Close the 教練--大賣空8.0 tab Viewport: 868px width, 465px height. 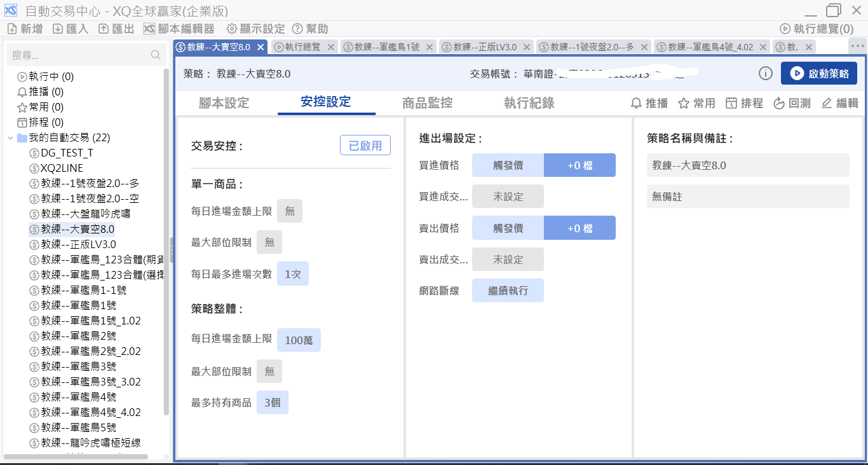(x=261, y=47)
